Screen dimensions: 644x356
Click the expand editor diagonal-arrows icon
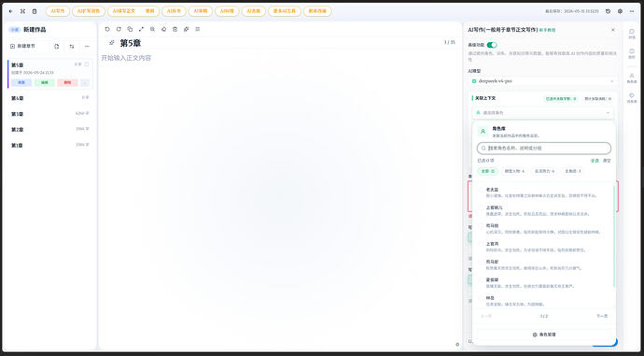(141, 29)
